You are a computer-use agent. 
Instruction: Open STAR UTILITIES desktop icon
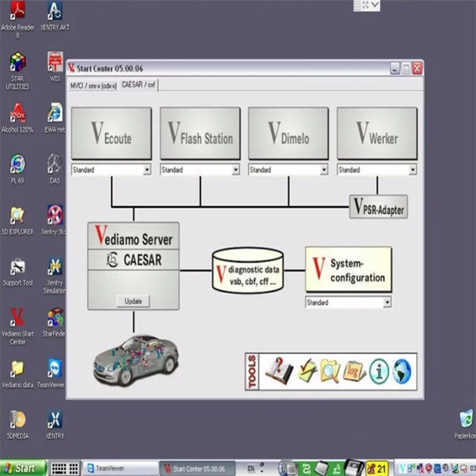tap(18, 71)
